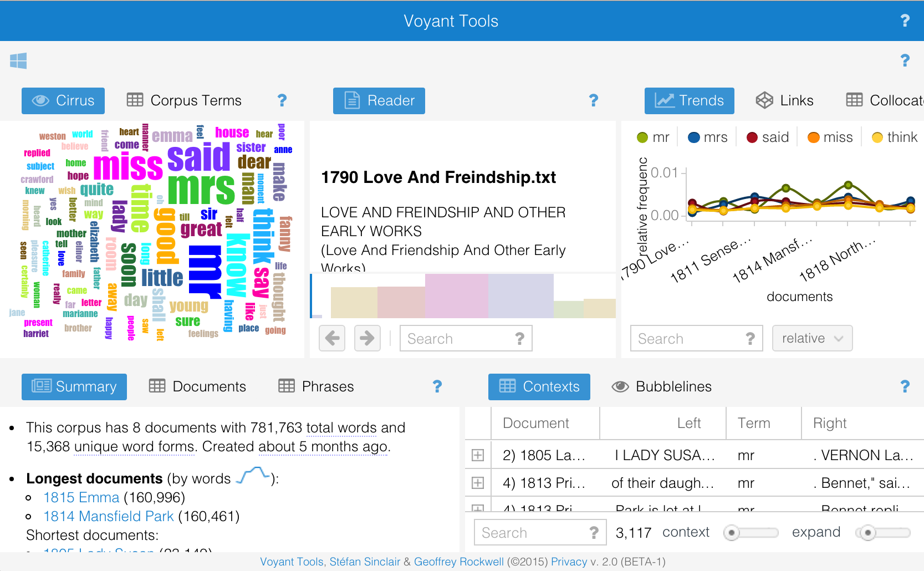
Task: Open the Privacy link in footer
Action: (x=569, y=562)
